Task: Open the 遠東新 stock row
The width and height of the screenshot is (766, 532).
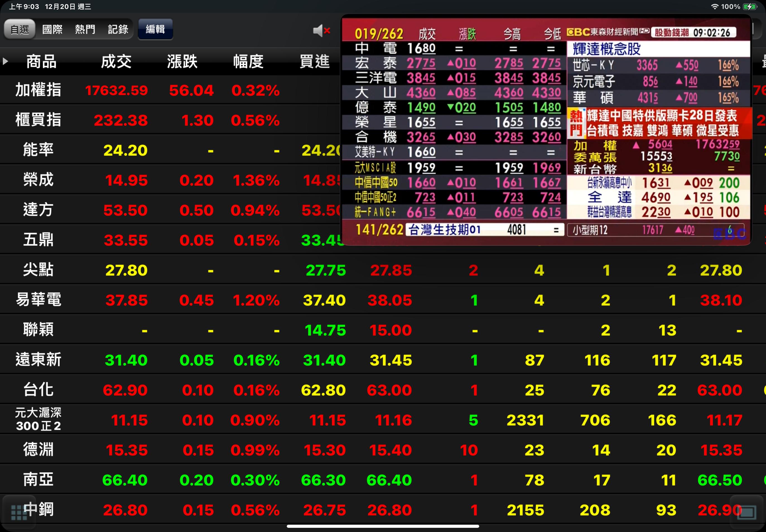Action: (x=383, y=360)
